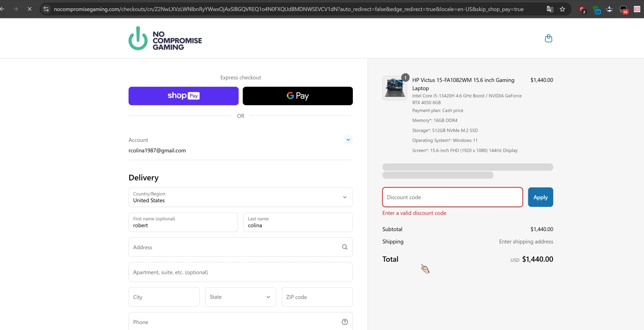
Task: Click 'Storage*: 512GB NVMe M.2 SSD' line
Action: (445, 130)
